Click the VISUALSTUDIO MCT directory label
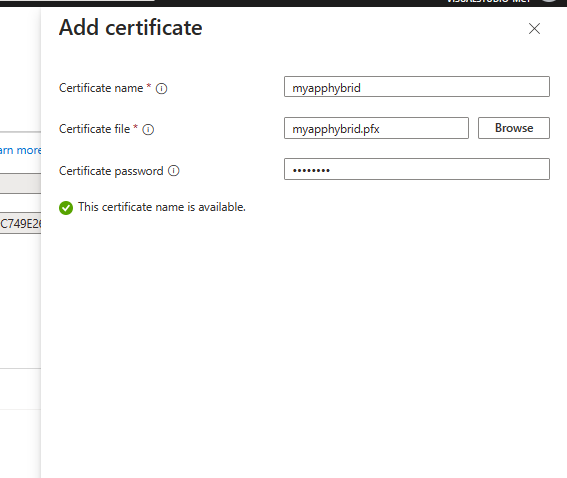 [488, 1]
